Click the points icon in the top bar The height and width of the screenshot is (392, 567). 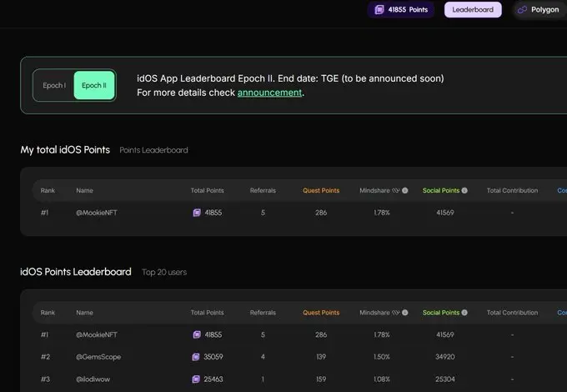379,10
